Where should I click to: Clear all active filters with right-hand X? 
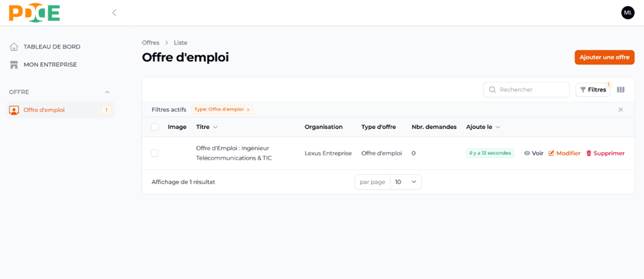click(x=621, y=110)
